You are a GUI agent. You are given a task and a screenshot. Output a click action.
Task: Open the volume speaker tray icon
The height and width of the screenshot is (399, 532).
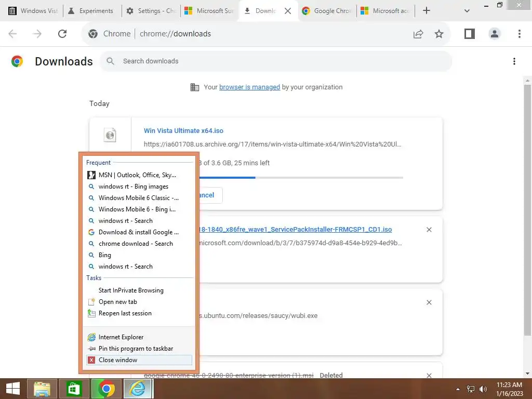click(x=483, y=389)
